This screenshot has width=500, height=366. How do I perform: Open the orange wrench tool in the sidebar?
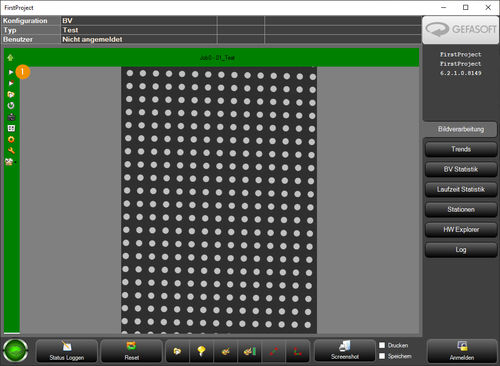pos(11,151)
